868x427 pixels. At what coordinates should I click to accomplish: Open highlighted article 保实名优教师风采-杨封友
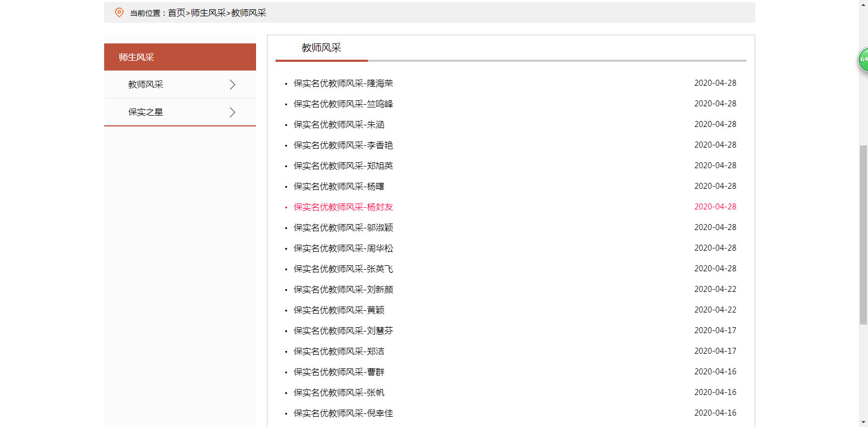(x=343, y=207)
